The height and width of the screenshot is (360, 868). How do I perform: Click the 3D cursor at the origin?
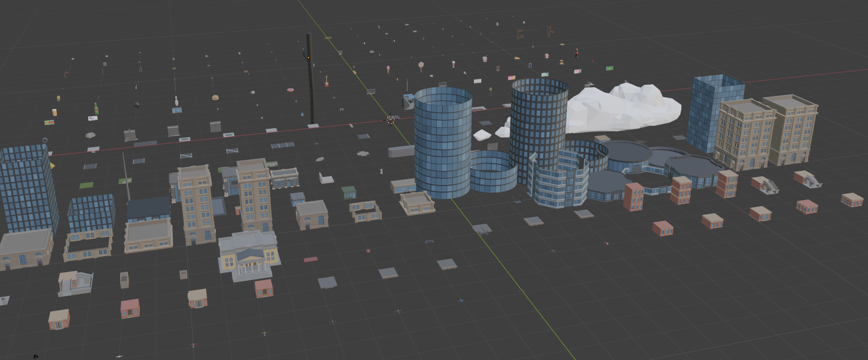tap(390, 120)
